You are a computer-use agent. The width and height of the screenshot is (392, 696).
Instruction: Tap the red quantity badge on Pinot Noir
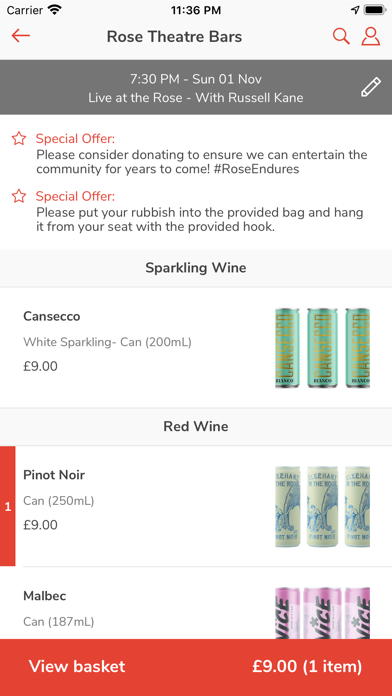(x=8, y=506)
